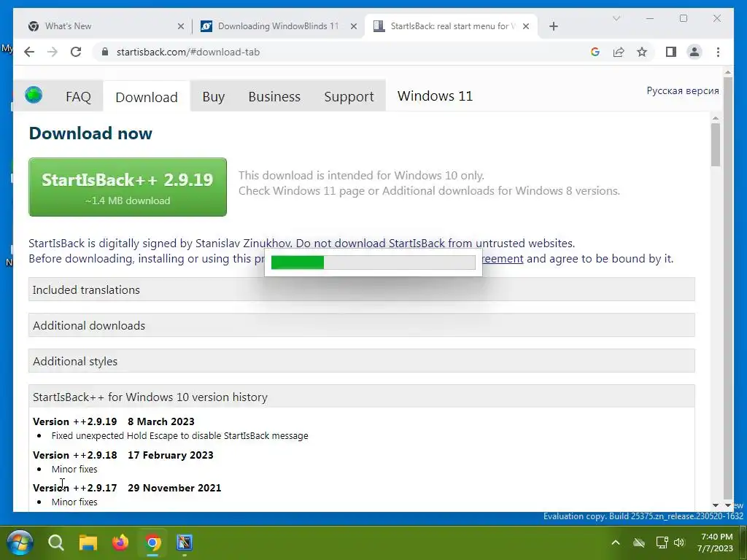Viewport: 747px width, 560px height.
Task: Go back to the previous page
Action: click(29, 52)
